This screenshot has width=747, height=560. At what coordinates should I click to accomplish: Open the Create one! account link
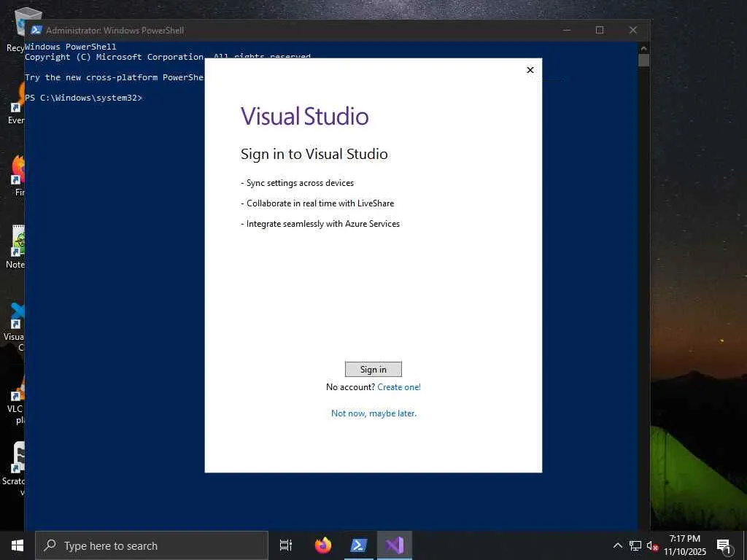399,387
